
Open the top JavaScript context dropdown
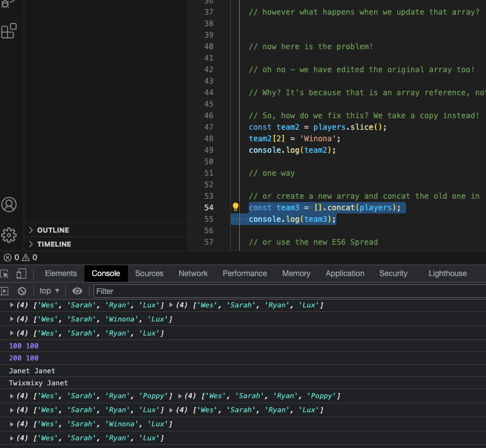(x=49, y=291)
